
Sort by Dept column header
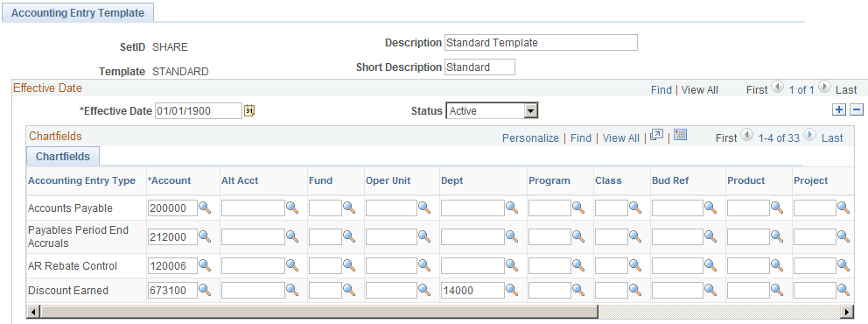[451, 180]
